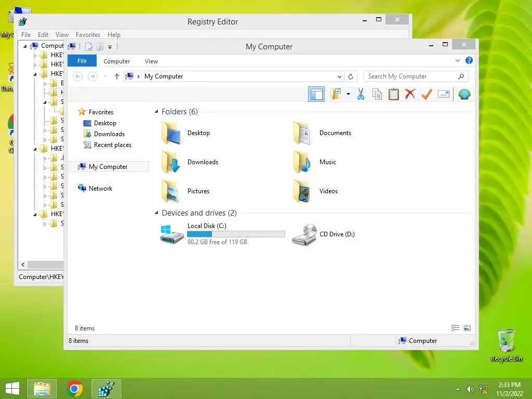Select Downloads under Favorites
The height and width of the screenshot is (399, 532).
(x=109, y=134)
